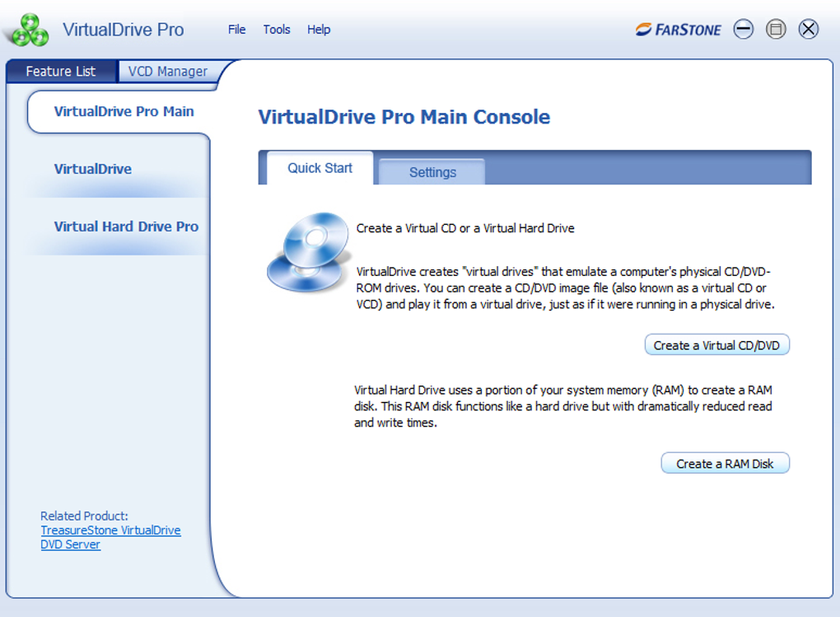Click the Create a RAM Disk button
The height and width of the screenshot is (617, 840).
click(725, 464)
